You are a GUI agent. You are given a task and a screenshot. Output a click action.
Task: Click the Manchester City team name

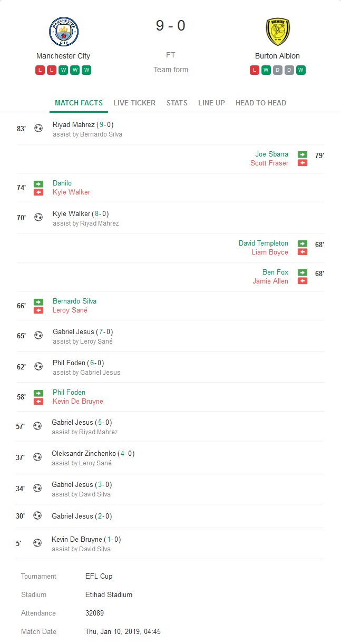63,56
